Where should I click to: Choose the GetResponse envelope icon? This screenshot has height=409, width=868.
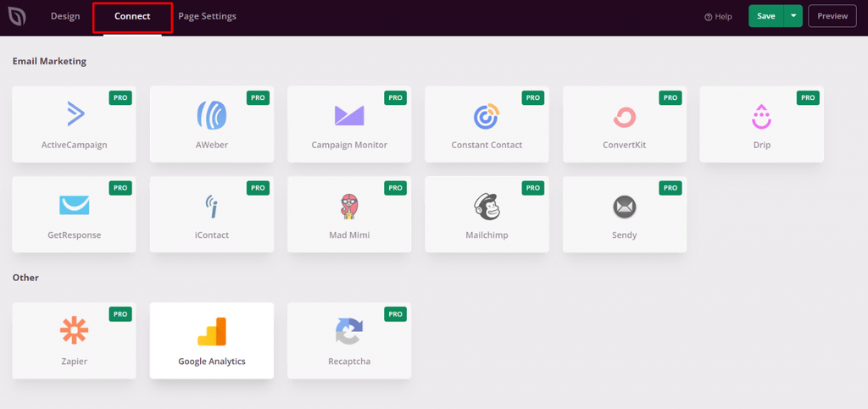(75, 205)
